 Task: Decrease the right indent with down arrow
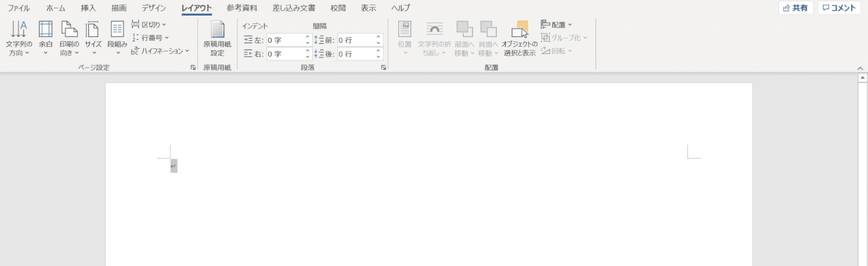[x=308, y=57]
